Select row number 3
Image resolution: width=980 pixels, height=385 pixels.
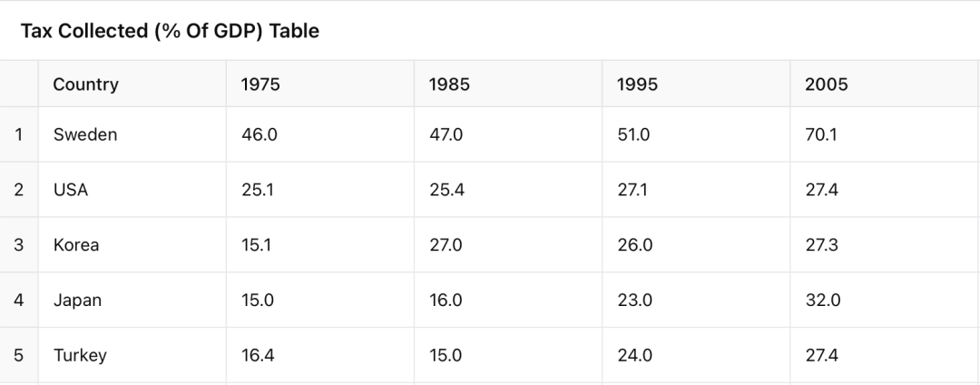(x=19, y=245)
